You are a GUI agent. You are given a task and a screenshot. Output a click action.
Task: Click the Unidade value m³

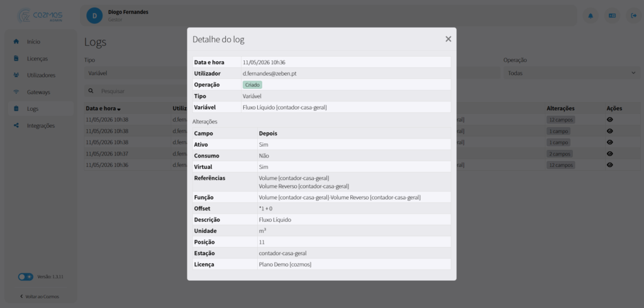pyautogui.click(x=262, y=231)
